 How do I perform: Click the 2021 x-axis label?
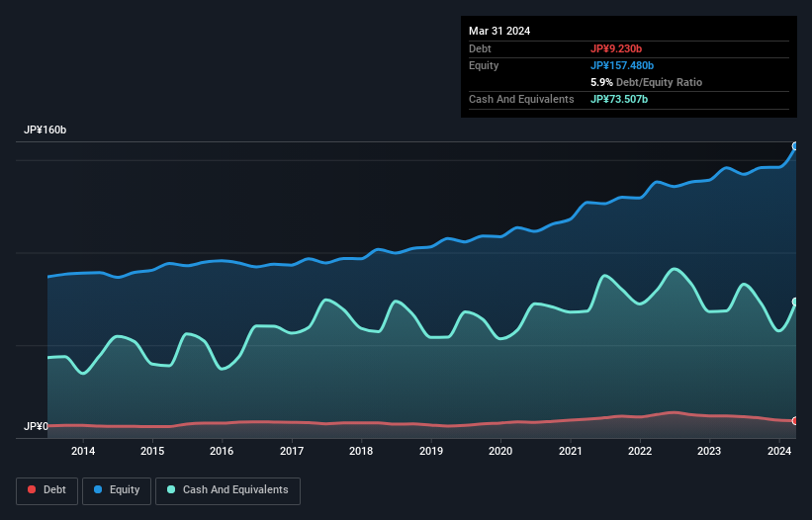(x=570, y=451)
